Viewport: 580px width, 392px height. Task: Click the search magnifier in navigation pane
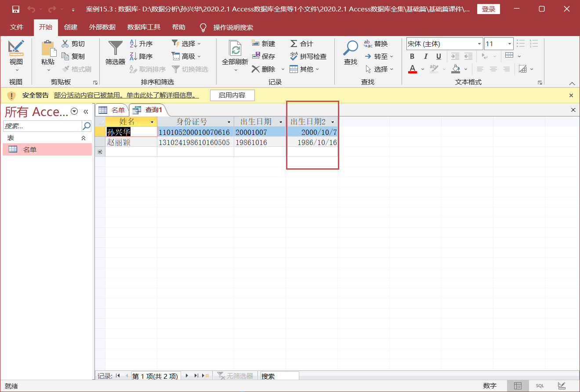87,126
